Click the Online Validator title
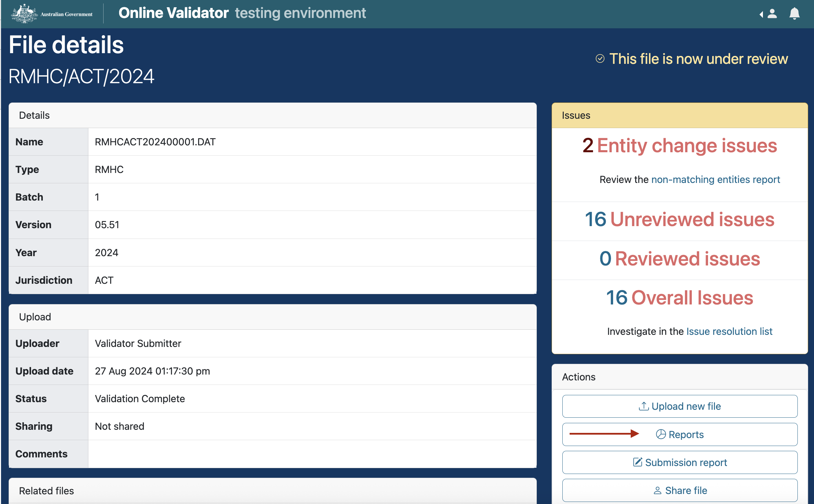This screenshot has width=814, height=504. click(173, 13)
